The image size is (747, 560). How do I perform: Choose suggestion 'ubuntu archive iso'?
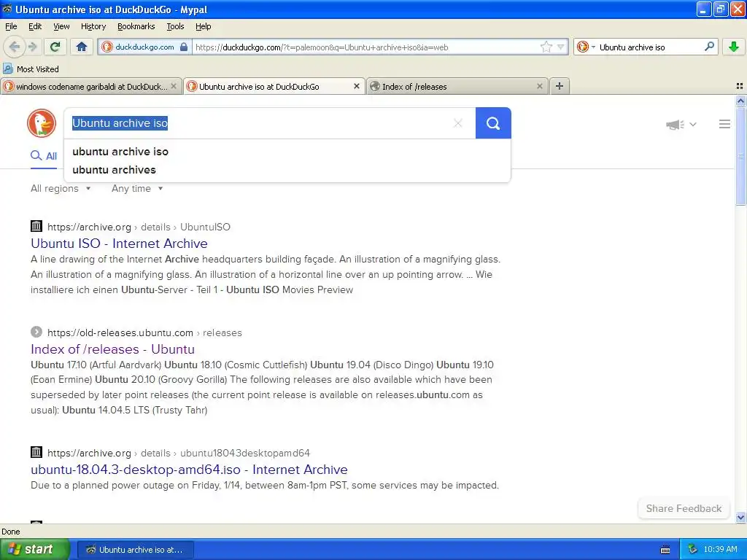coord(287,152)
